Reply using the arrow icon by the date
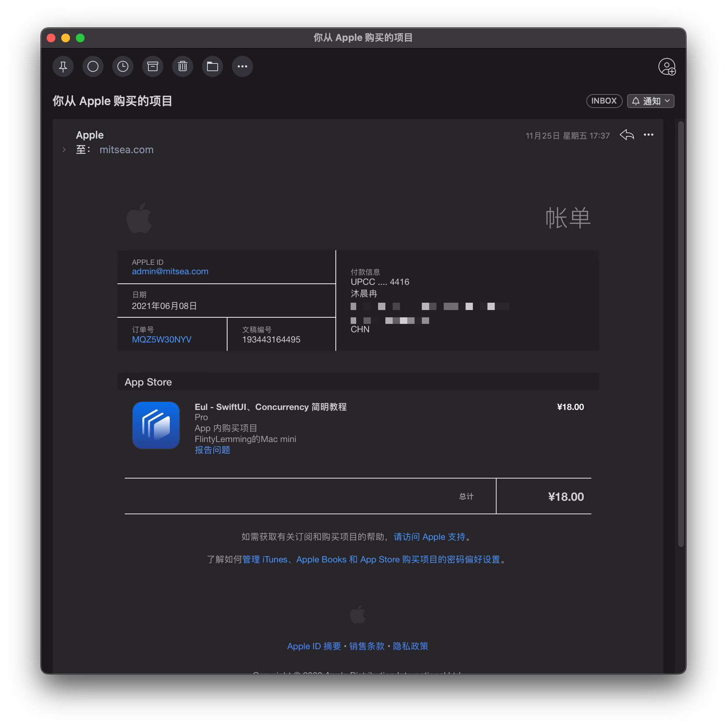 click(x=627, y=135)
